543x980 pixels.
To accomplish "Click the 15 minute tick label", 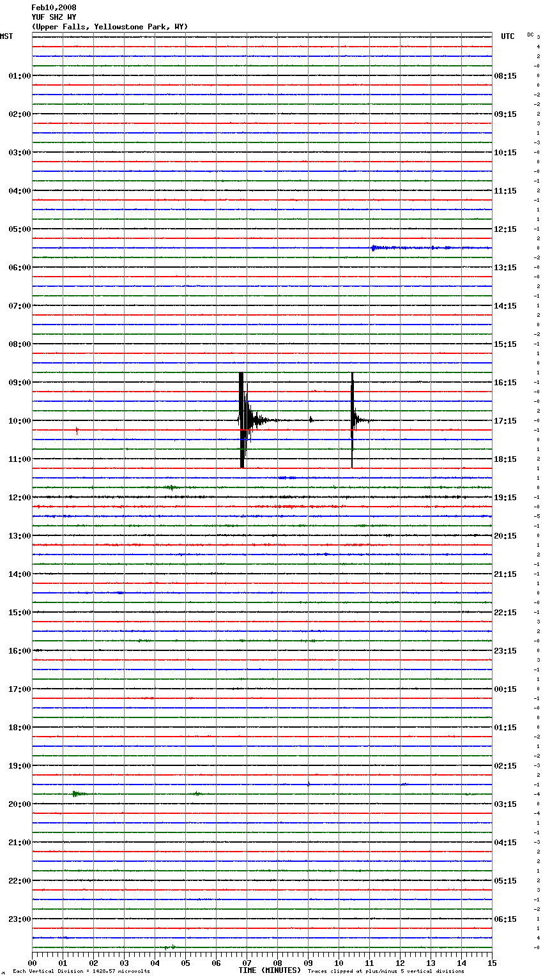I will coord(492,963).
